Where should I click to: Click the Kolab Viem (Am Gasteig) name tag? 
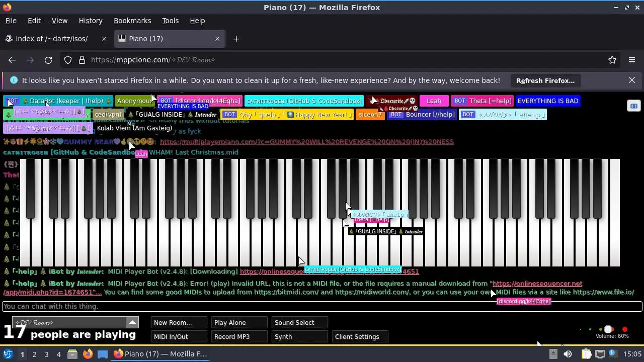click(x=134, y=128)
